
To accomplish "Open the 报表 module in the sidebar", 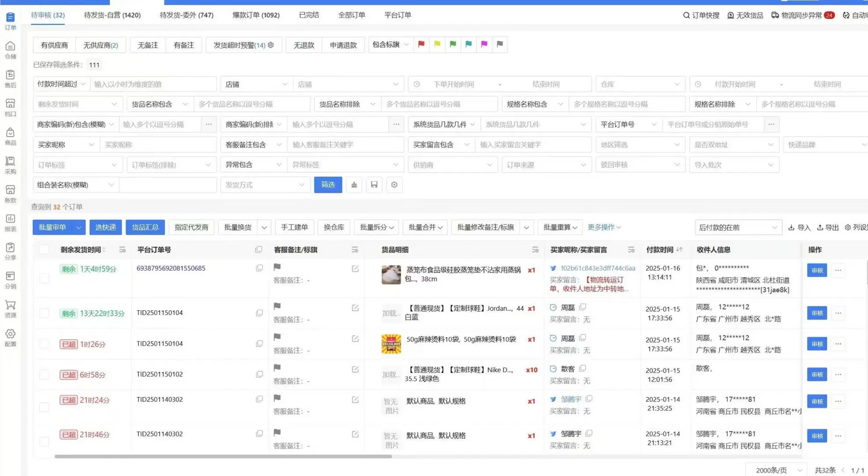I will (10, 223).
